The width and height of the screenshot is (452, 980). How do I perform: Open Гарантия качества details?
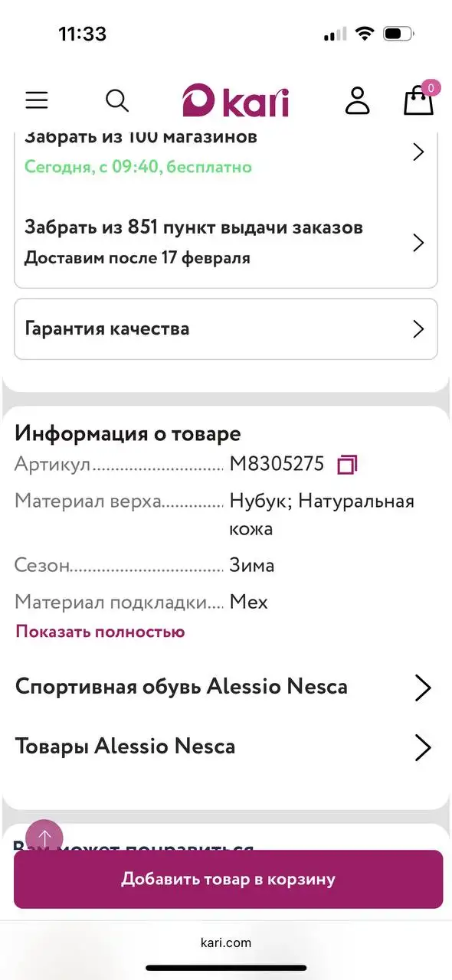[x=225, y=328]
